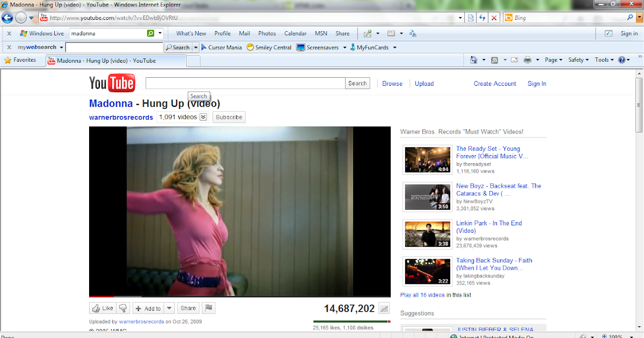Viewport: 644px width, 338px height.
Task: Open Profile in Windows Live toolbar
Action: (x=223, y=33)
